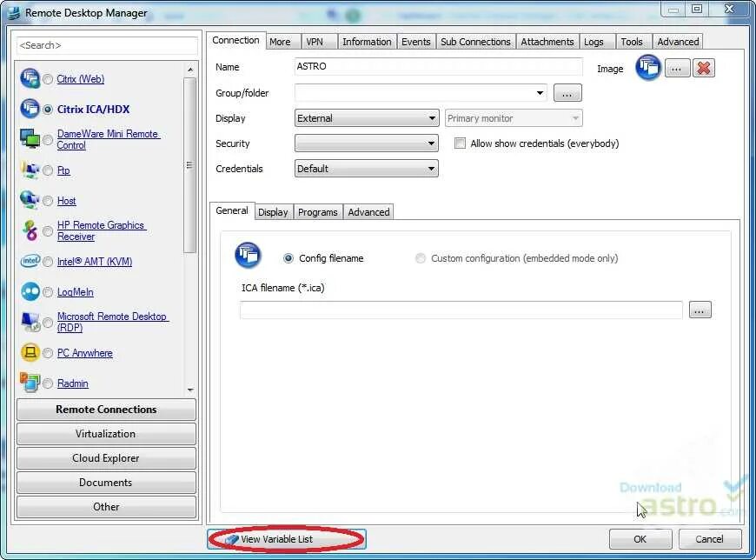Click the Intel AMT (KVM) icon
Image resolution: width=756 pixels, height=560 pixels.
(30, 261)
